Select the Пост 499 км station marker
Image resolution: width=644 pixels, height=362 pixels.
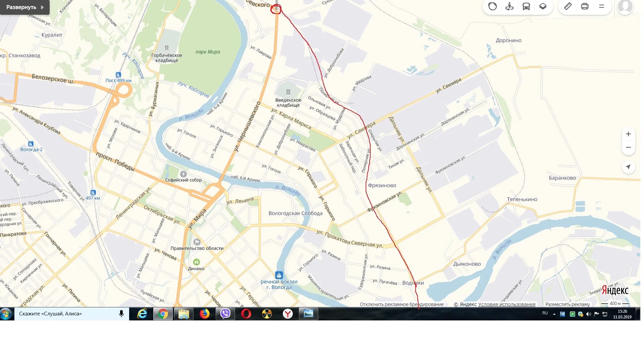(118, 75)
